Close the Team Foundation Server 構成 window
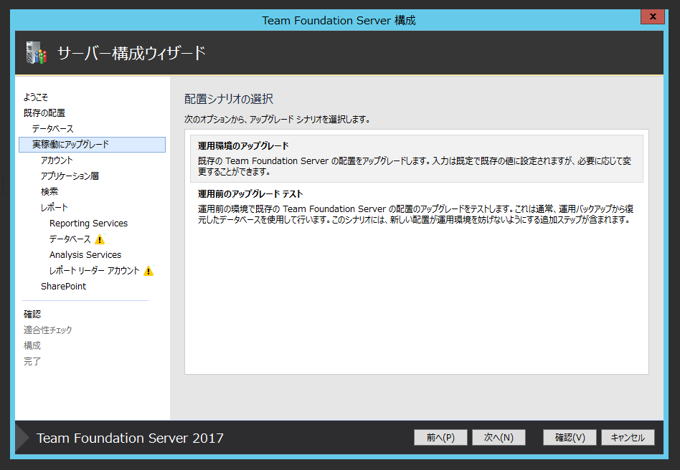This screenshot has height=470, width=680. click(652, 16)
